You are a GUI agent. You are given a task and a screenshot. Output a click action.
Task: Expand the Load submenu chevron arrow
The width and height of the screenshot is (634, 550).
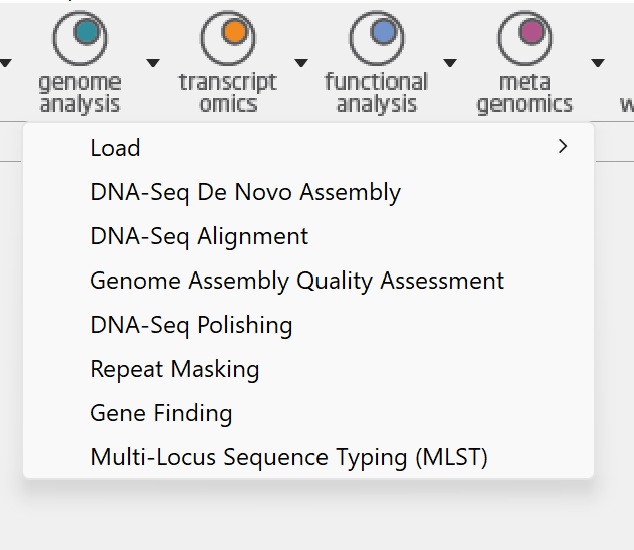tap(563, 147)
